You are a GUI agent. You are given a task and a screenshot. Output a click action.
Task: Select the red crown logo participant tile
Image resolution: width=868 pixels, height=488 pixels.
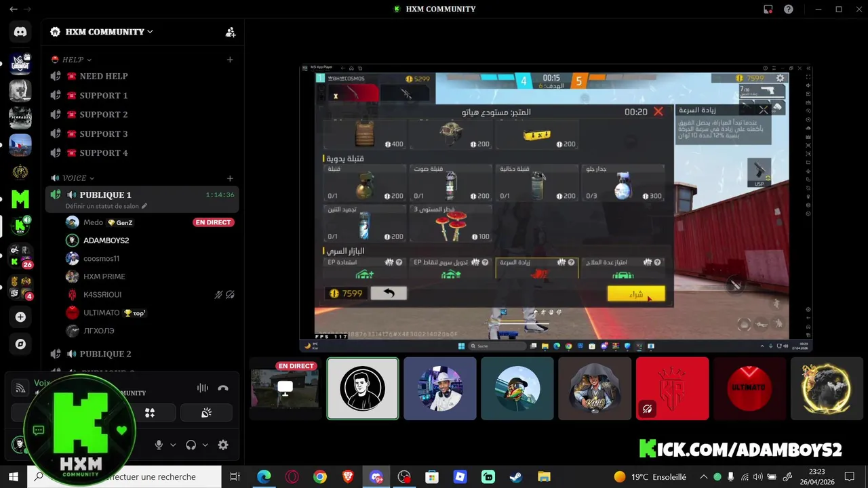coord(672,388)
